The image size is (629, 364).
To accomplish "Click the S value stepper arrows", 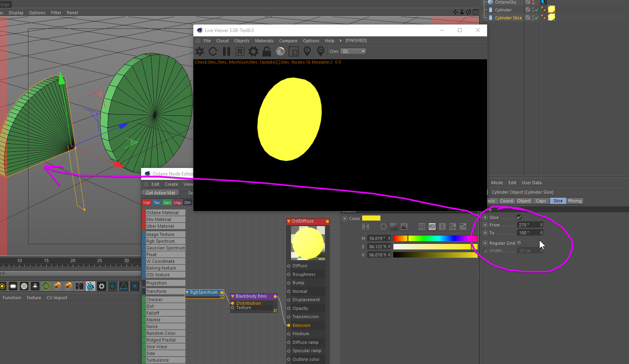I will coord(389,247).
